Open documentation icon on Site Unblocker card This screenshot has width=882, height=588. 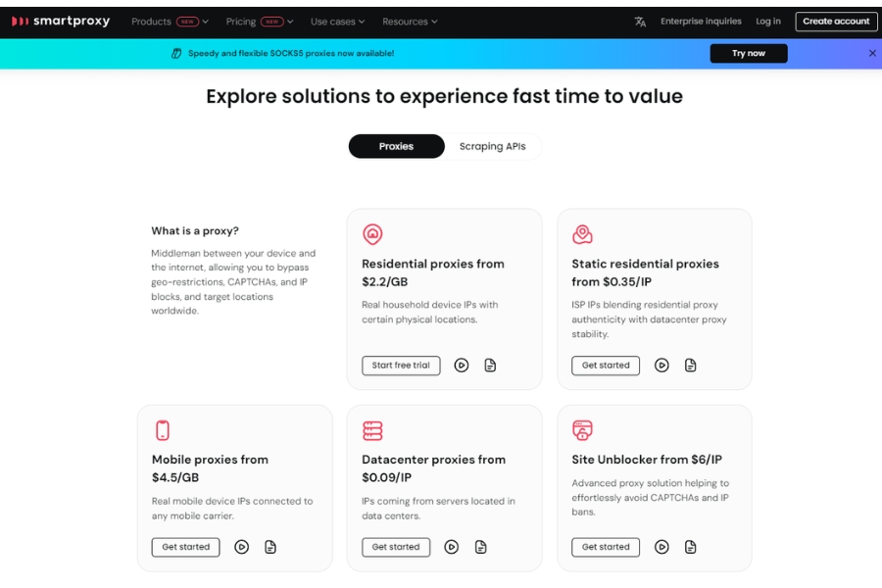click(690, 547)
